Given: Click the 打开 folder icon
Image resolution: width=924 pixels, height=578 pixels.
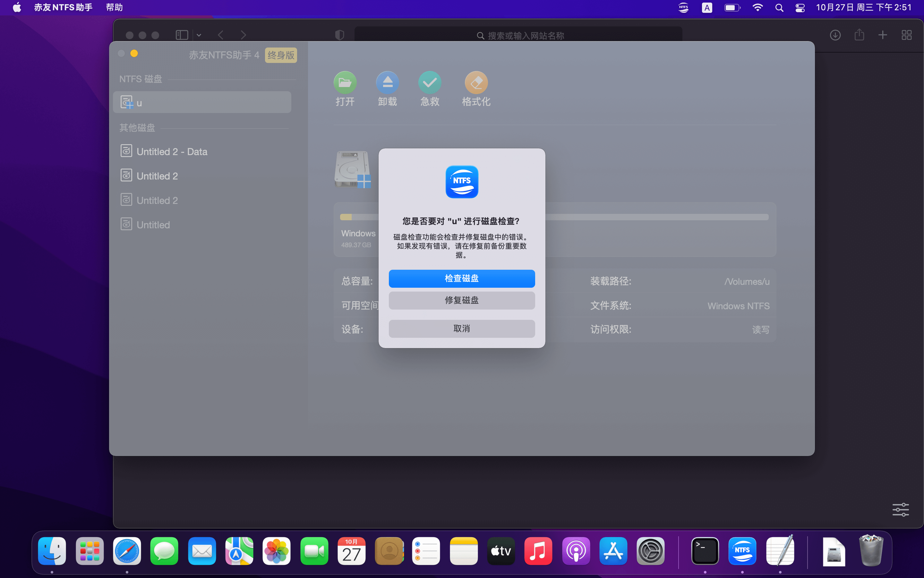Looking at the screenshot, I should click(x=345, y=83).
